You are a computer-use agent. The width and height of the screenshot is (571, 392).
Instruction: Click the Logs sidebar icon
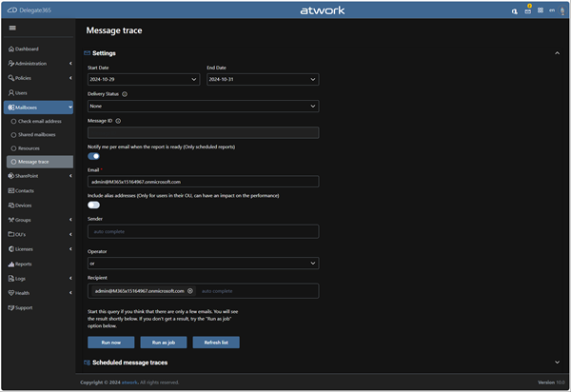coord(10,279)
